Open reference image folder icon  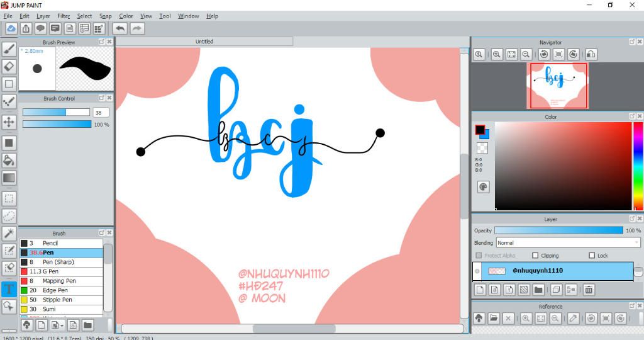(x=494, y=318)
